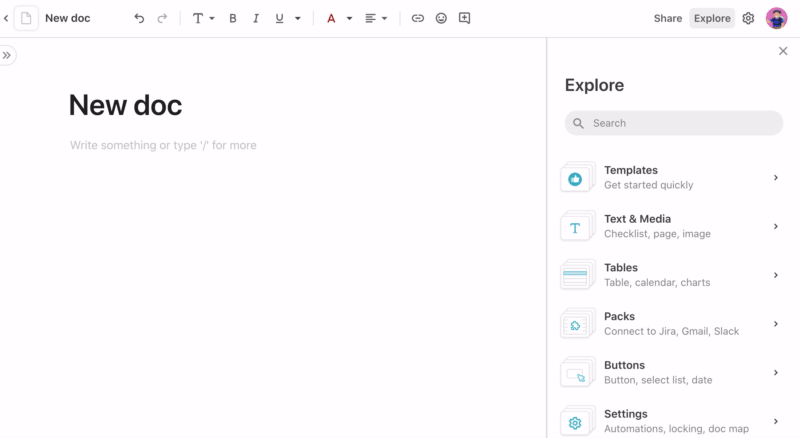Click the 'New doc' name in toolbar
The height and width of the screenshot is (438, 800).
pyautogui.click(x=67, y=18)
